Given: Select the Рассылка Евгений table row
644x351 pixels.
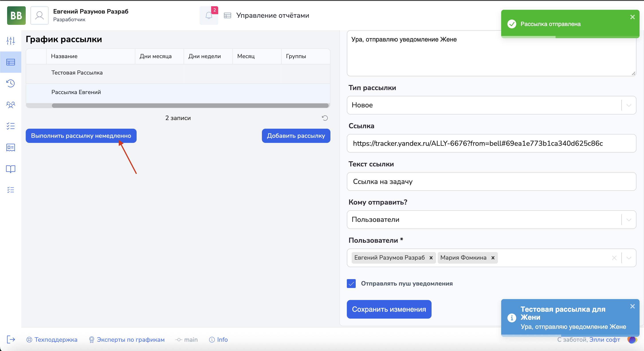Looking at the screenshot, I should coord(76,92).
